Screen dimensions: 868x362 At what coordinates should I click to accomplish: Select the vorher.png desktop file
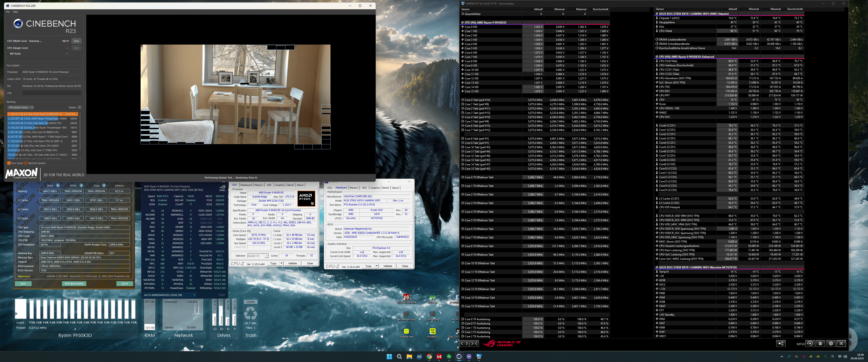[x=432, y=316]
